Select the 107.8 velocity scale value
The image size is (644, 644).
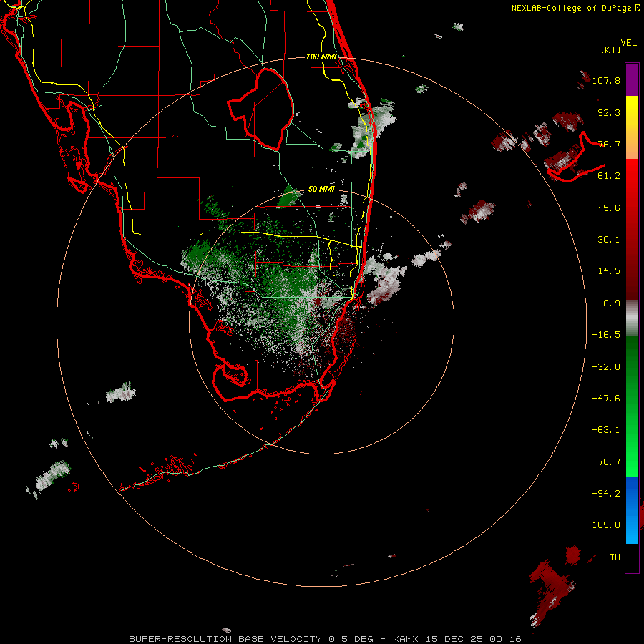(606, 80)
